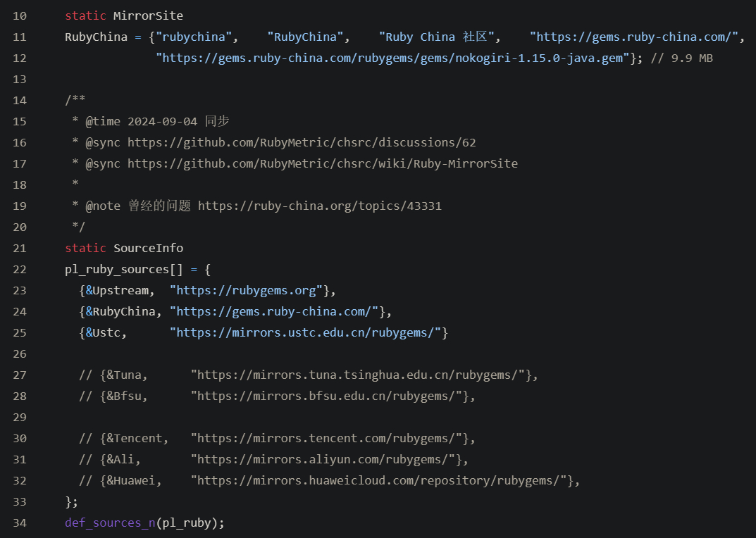The height and width of the screenshot is (538, 756).
Task: Click the "https://gems.ruby-china.com/" string on line 11
Action: tap(634, 37)
